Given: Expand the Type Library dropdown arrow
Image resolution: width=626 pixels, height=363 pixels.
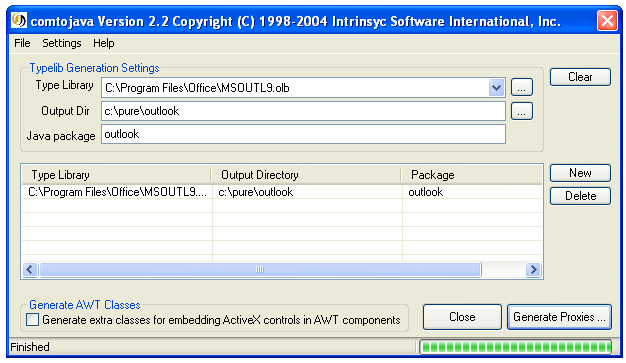Looking at the screenshot, I should pyautogui.click(x=496, y=87).
